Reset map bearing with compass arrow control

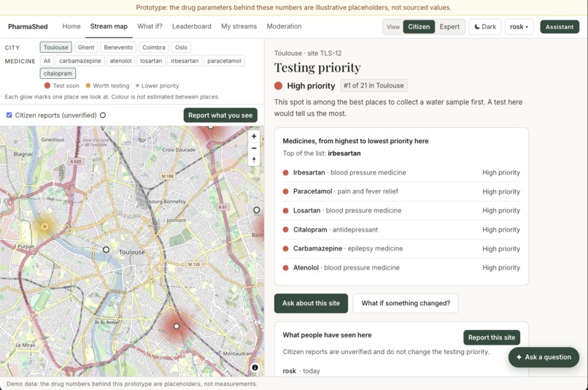tap(254, 160)
